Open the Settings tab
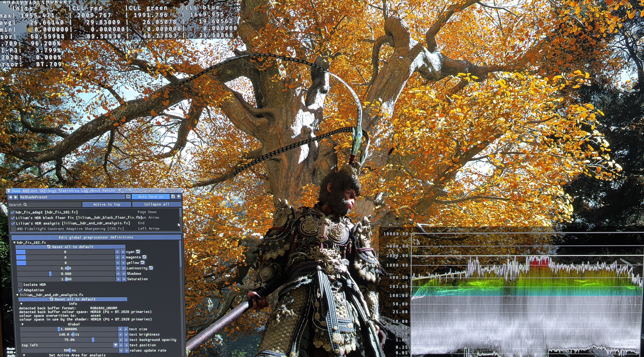This screenshot has width=644, height=357. (x=48, y=191)
